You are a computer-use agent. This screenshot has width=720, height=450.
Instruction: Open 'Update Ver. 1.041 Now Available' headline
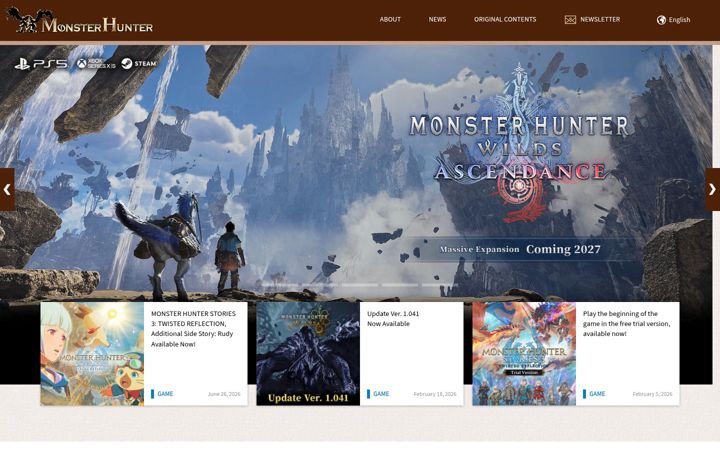(393, 319)
